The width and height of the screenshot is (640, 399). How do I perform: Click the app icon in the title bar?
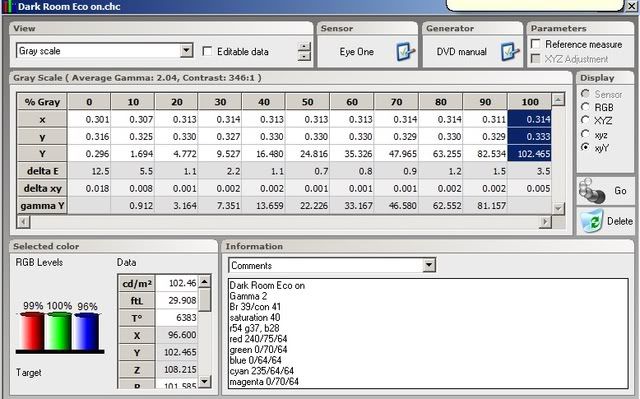click(8, 6)
